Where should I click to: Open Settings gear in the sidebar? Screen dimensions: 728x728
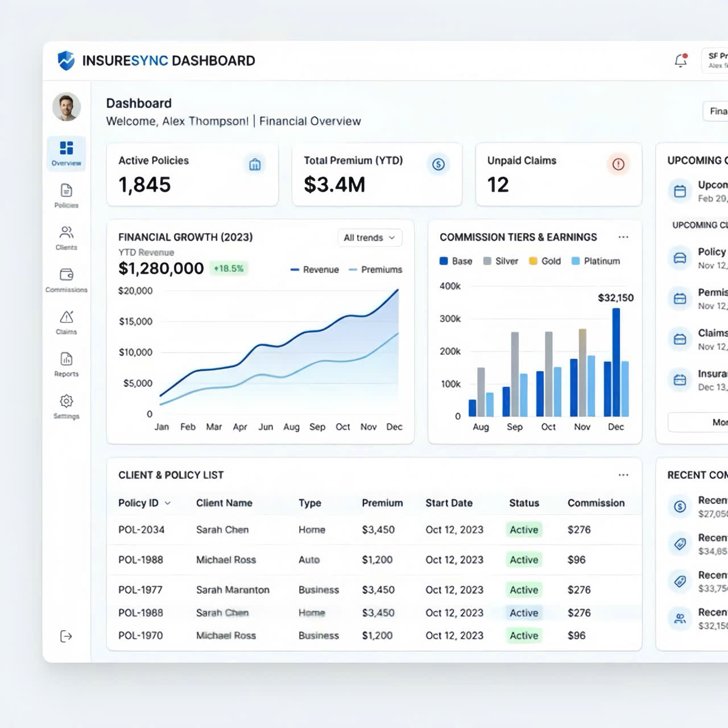click(x=67, y=406)
